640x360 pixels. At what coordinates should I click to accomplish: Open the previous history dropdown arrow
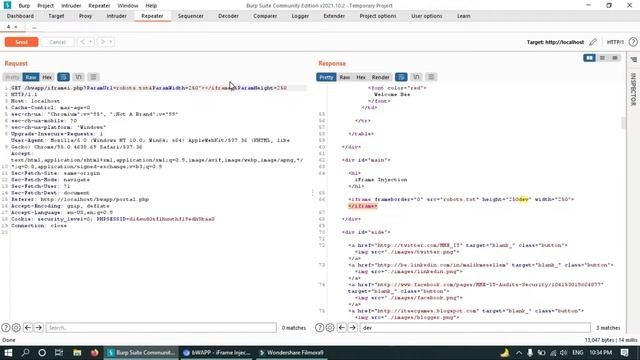[91, 42]
